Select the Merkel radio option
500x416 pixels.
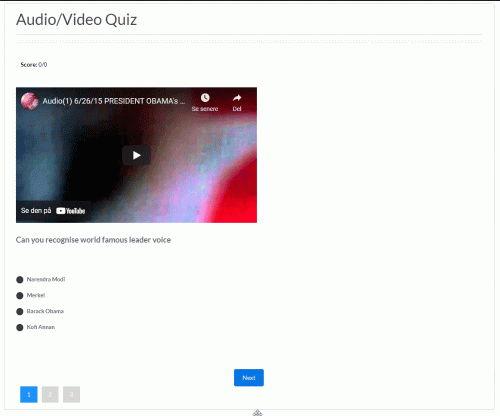[x=20, y=295]
